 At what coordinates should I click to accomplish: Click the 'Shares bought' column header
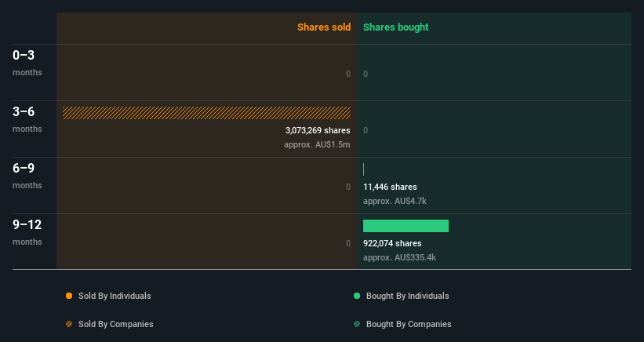396,27
